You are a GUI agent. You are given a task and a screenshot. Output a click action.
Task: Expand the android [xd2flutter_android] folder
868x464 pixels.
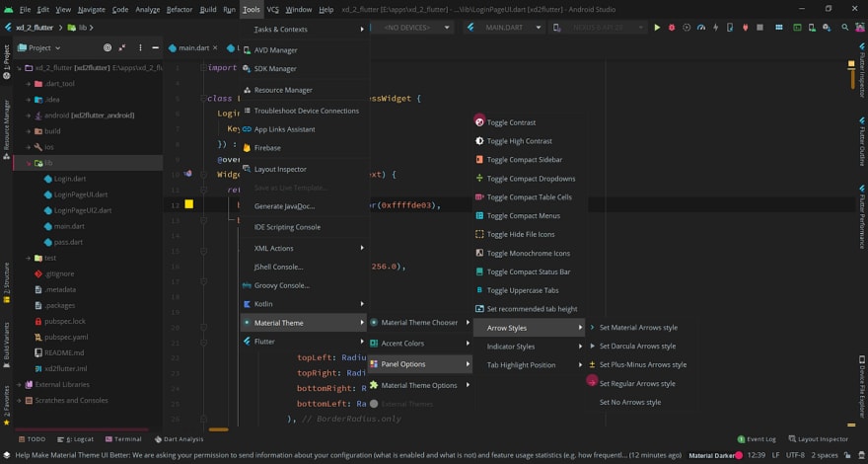[x=29, y=116]
